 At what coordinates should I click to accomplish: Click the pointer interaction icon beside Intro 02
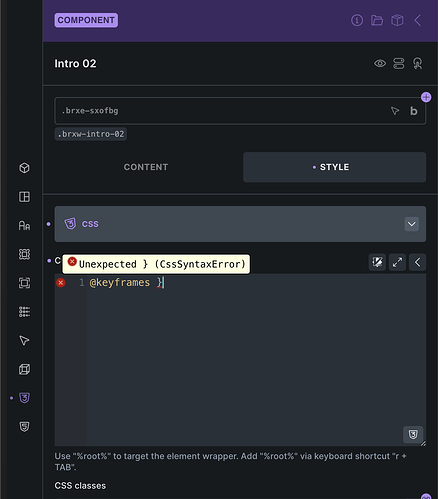click(x=418, y=63)
